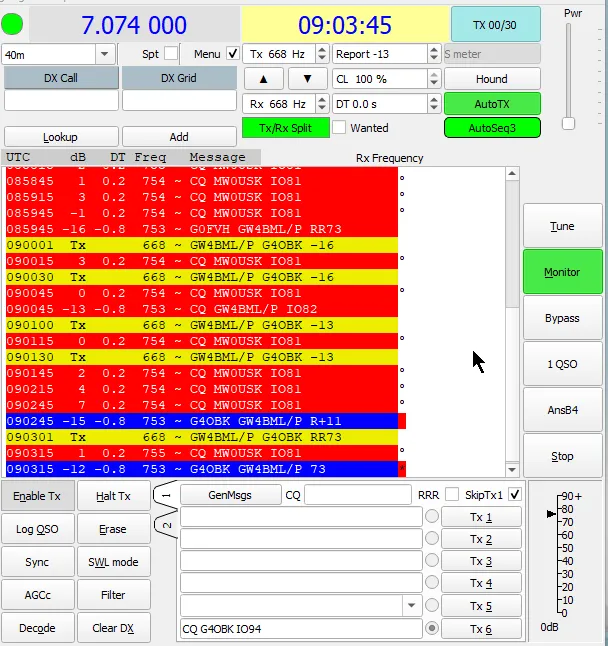Click the Tune button
This screenshot has height=646, width=608.
click(562, 226)
